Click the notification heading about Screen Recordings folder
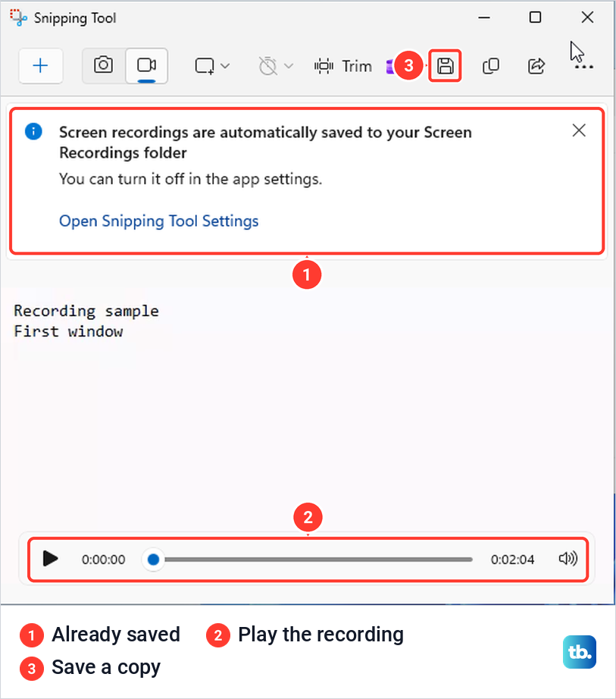616x699 pixels. click(265, 143)
